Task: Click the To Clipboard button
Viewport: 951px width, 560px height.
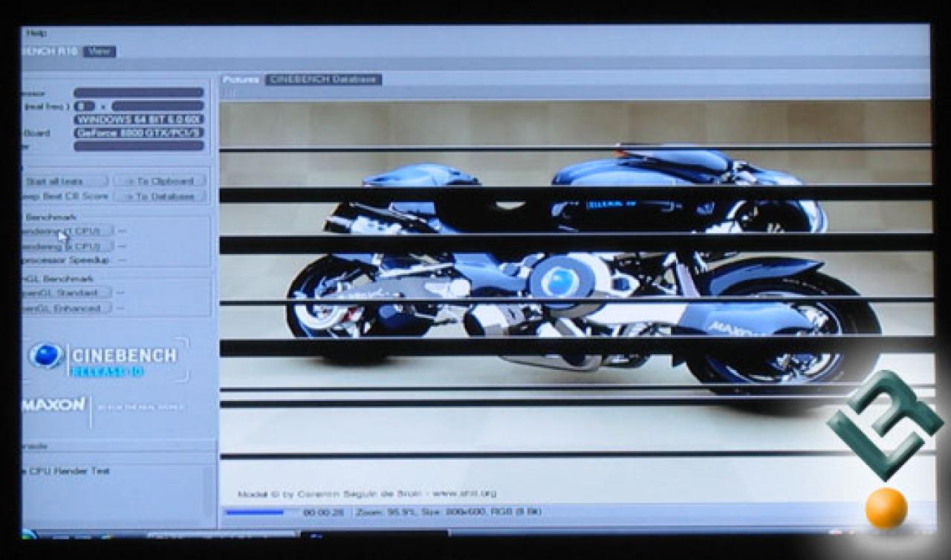Action: click(x=159, y=181)
